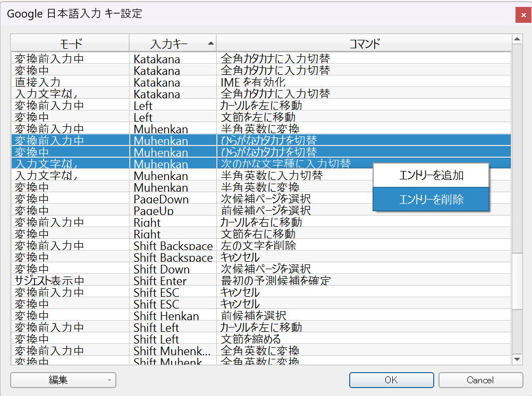The height and width of the screenshot is (396, 532).
Task: Select the 文節を左に移動 command cell
Action: point(364,117)
